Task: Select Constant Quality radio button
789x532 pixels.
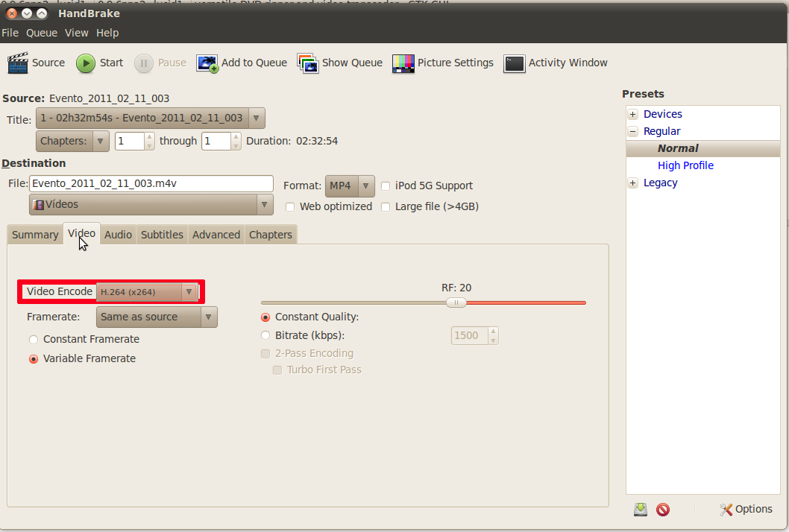Action: point(265,317)
